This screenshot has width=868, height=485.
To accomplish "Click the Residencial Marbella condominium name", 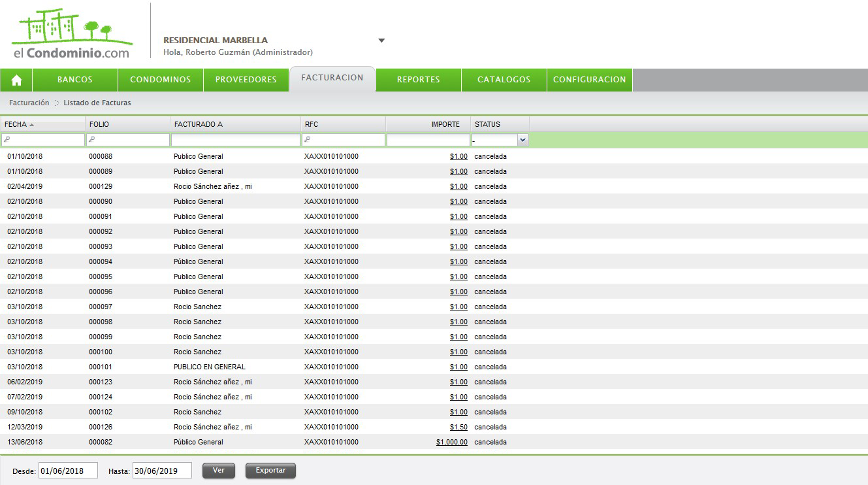I will (216, 41).
